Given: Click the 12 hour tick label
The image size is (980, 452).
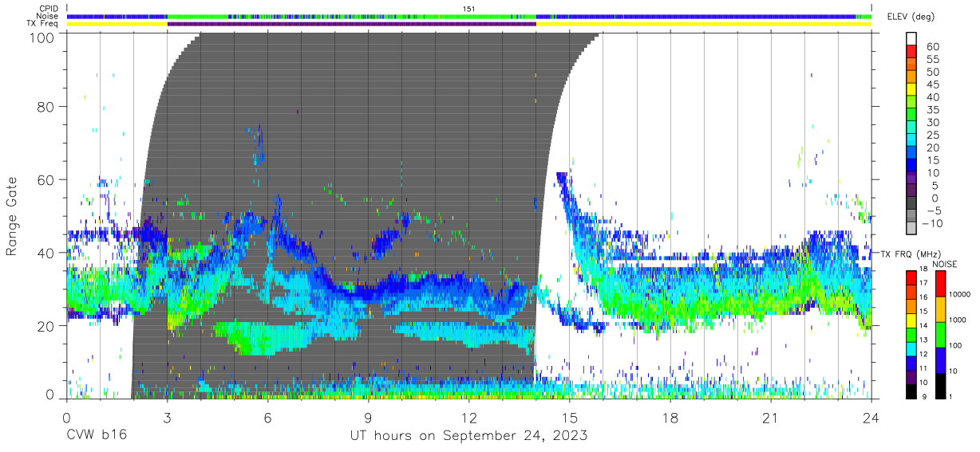Looking at the screenshot, I should click(x=469, y=419).
